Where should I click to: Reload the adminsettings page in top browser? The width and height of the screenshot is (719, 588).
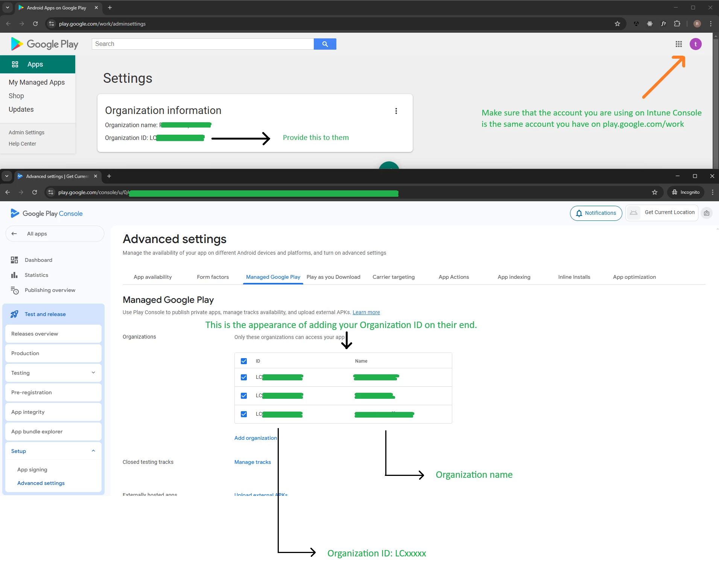(x=35, y=24)
